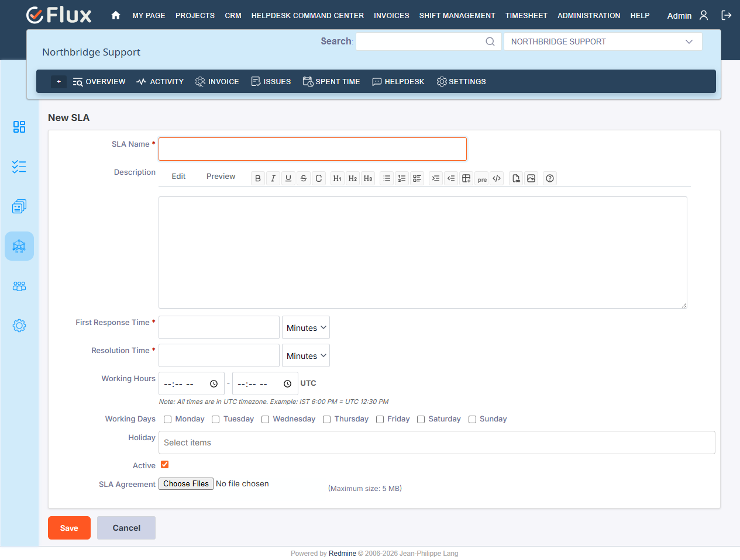
Task: Open checklist tasks icon in left sidebar
Action: [19, 167]
